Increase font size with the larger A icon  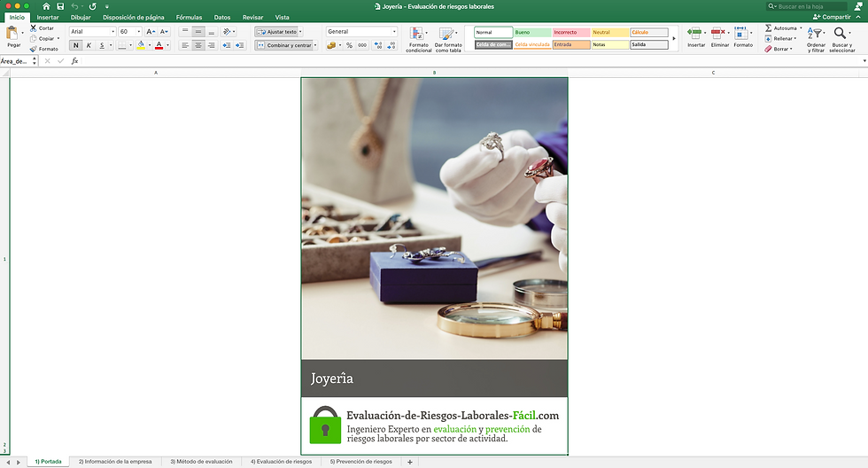[x=151, y=32]
